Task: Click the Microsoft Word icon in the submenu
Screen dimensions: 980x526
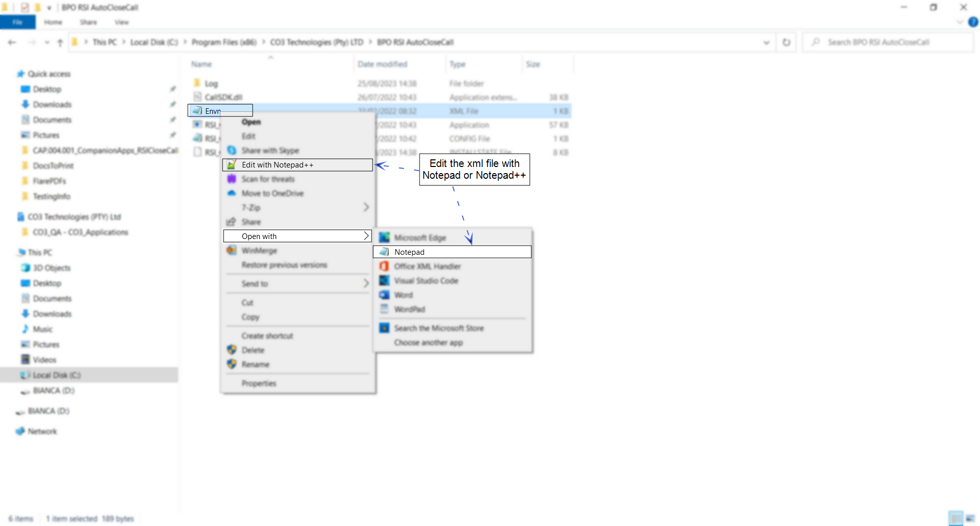Action: click(384, 295)
